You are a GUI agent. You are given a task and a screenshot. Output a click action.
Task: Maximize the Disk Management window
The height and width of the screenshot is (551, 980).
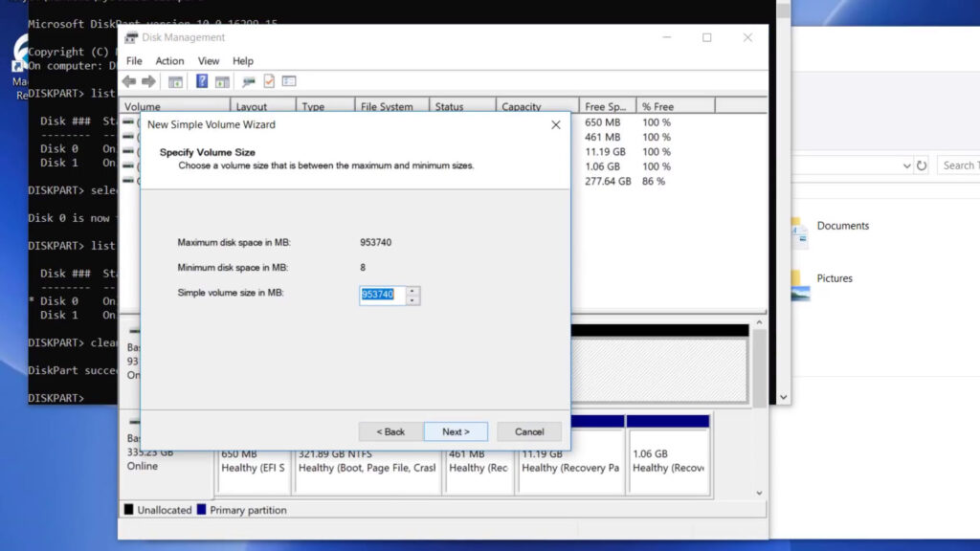(707, 37)
